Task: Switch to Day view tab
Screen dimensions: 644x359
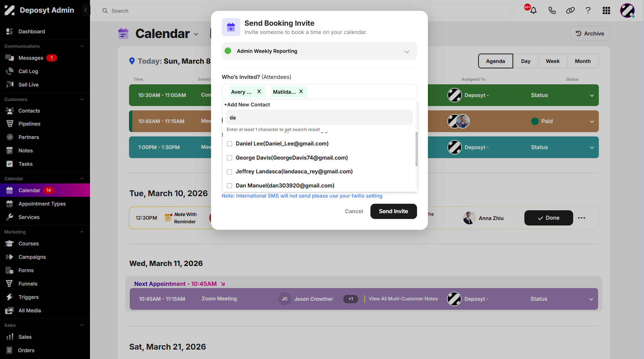Action: pos(525,61)
